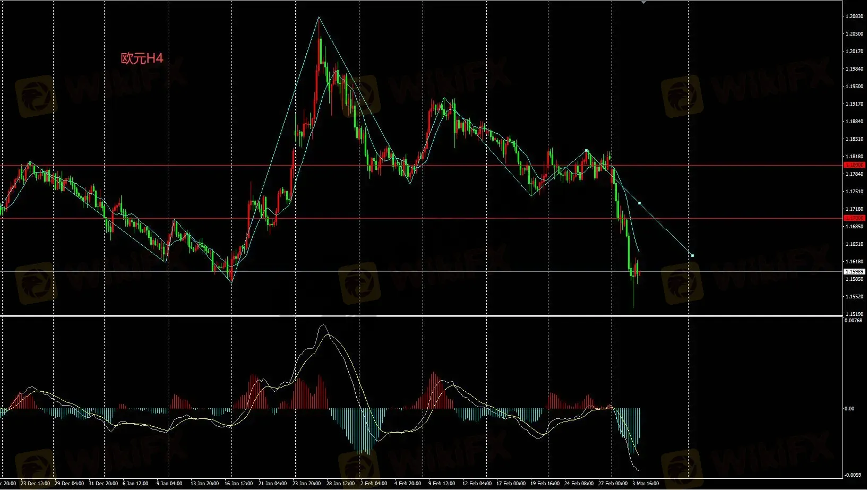Screen dimensions: 868x490
Task: Click the 1.16510 price scale label
Action: [x=854, y=244]
